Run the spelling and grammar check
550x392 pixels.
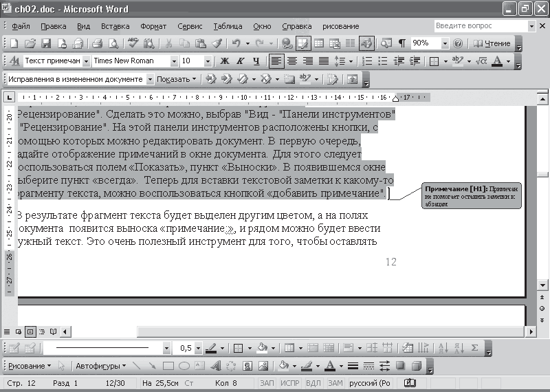[x=133, y=43]
